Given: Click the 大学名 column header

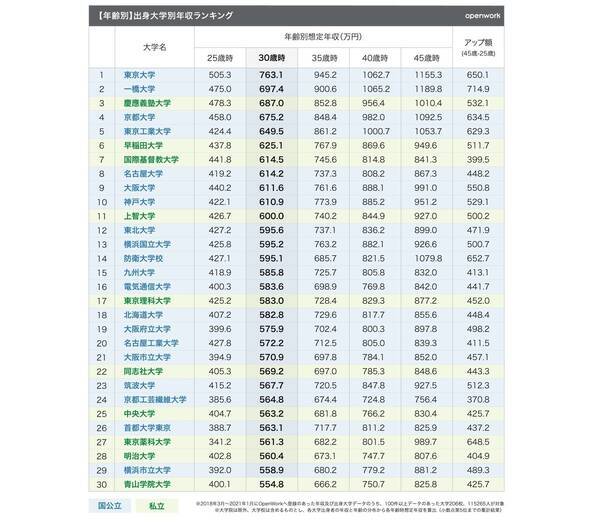Looking at the screenshot, I should (x=155, y=47).
